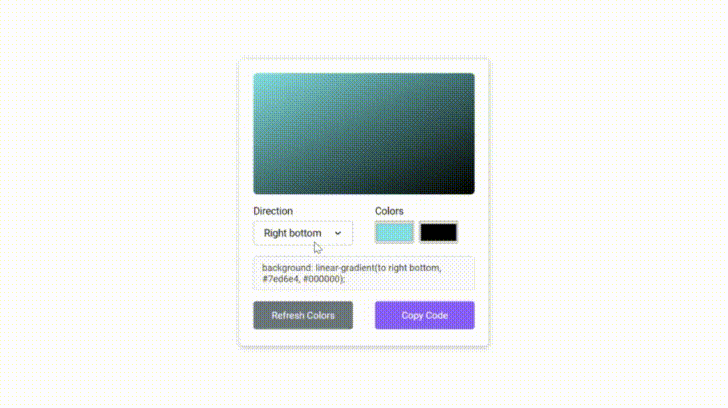Open the black color picker swatch
Image resolution: width=728 pixels, height=408 pixels.
(438, 232)
